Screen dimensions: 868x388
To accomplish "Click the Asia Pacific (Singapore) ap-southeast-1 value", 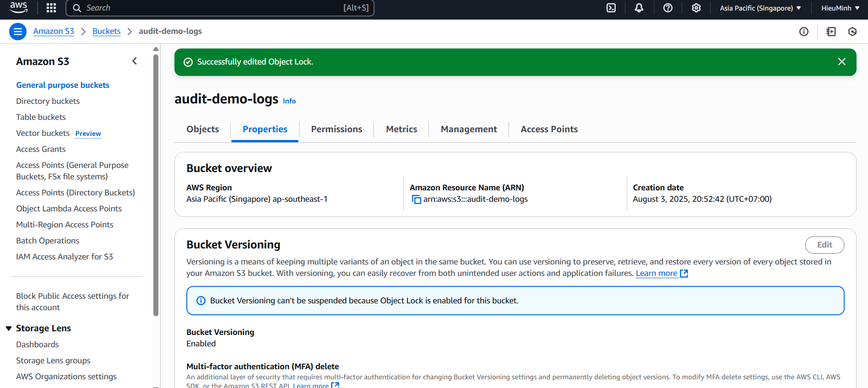I will click(257, 199).
